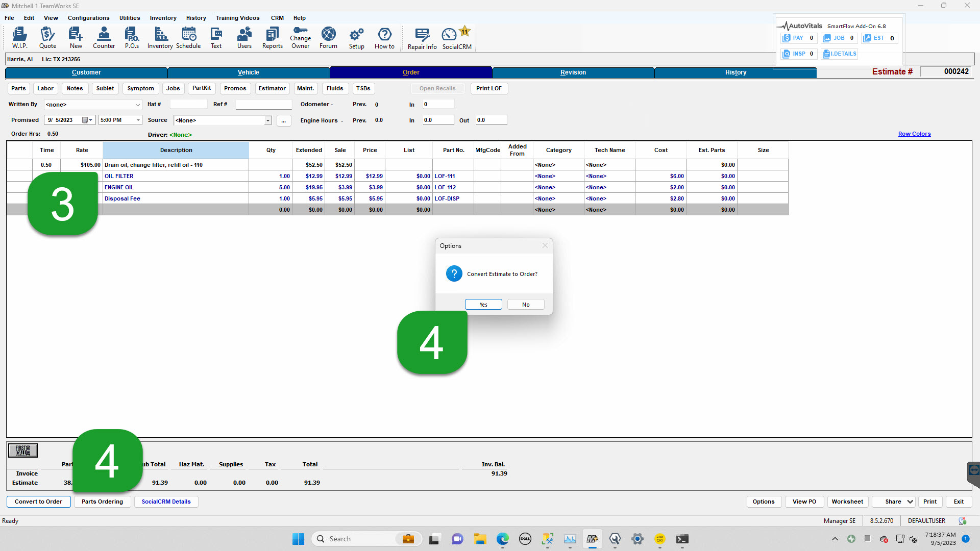This screenshot has width=980, height=551.
Task: Click the Ref # input field
Action: pyautogui.click(x=263, y=105)
